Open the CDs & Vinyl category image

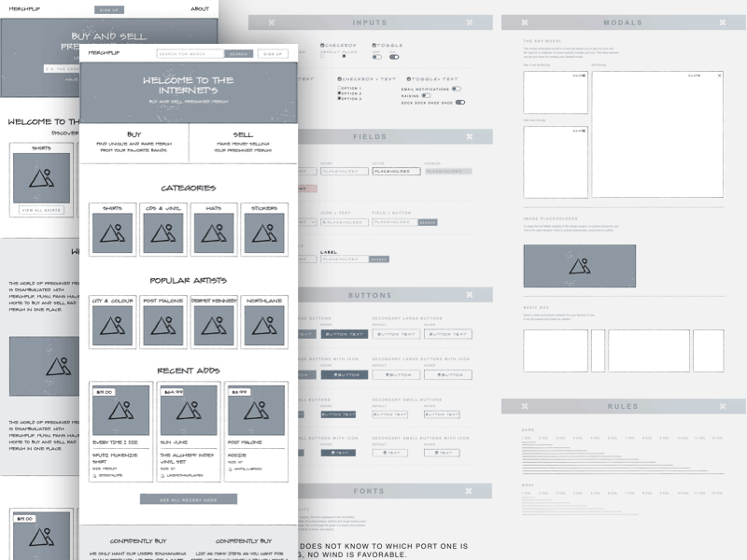(162, 233)
